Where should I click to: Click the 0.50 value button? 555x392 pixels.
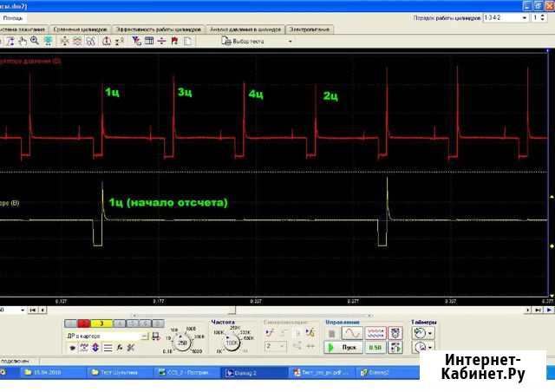(375, 348)
